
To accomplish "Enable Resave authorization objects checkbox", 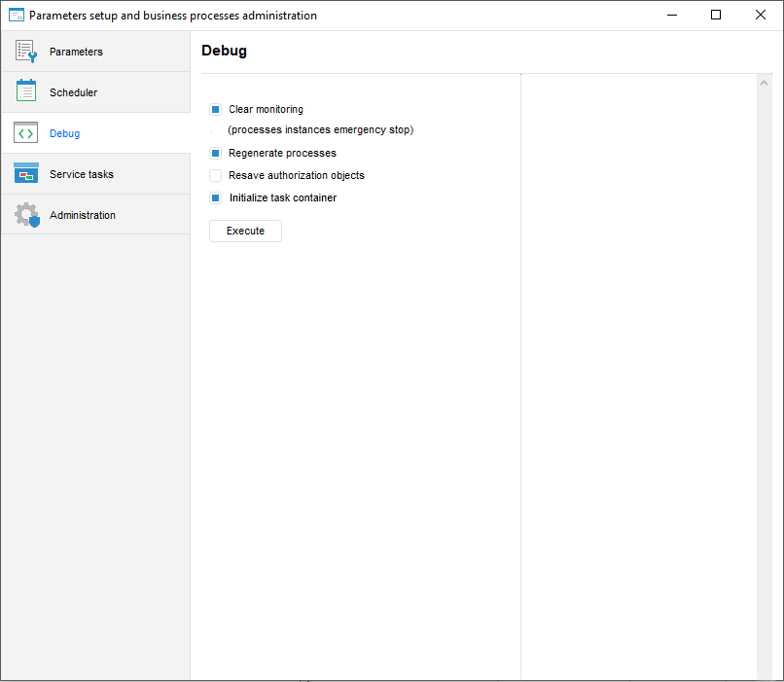I will click(216, 176).
